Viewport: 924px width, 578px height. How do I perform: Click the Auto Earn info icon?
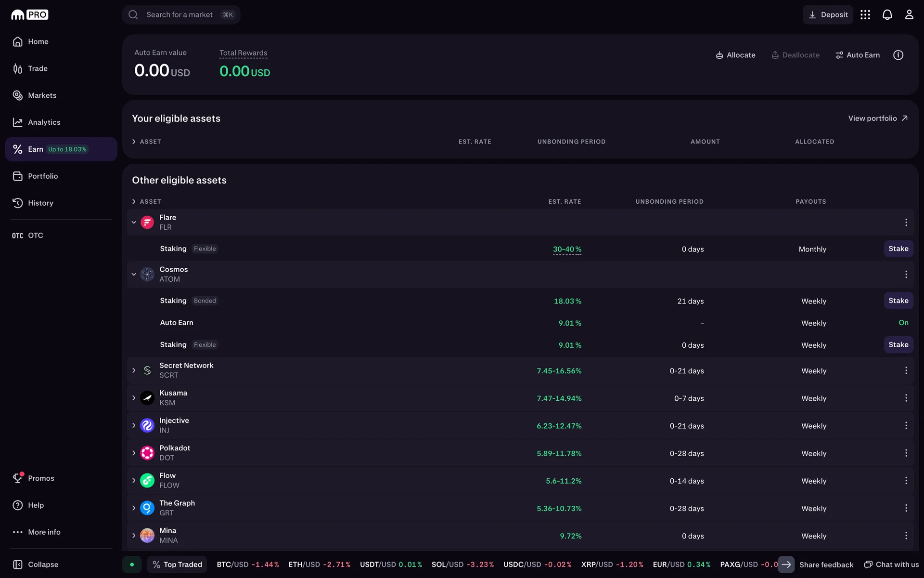click(x=898, y=55)
